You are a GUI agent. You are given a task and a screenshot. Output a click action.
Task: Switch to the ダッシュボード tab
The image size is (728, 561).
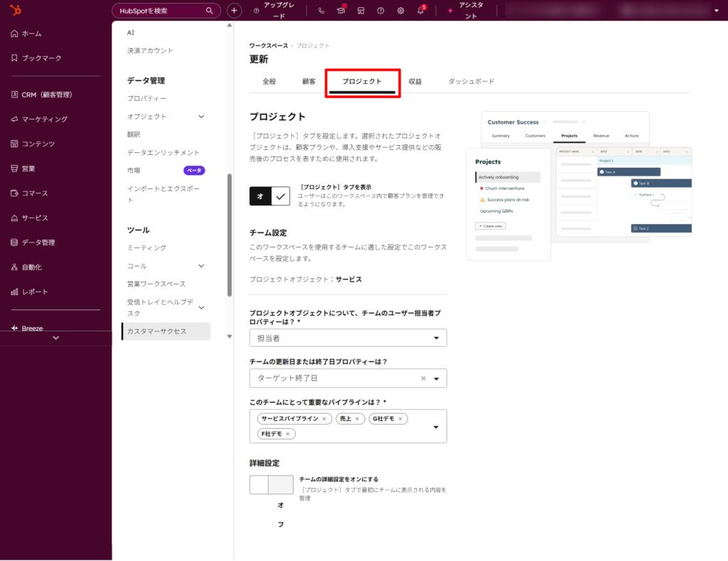tap(471, 81)
